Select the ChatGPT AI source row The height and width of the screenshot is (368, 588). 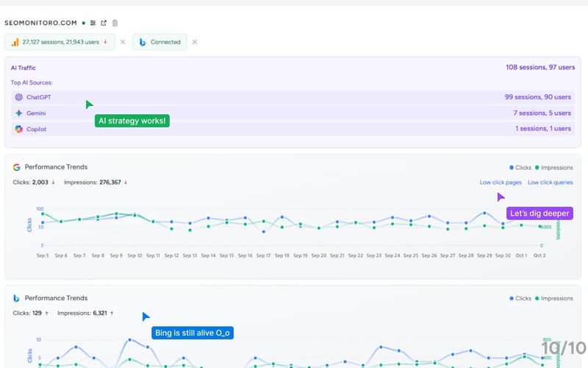point(293,97)
